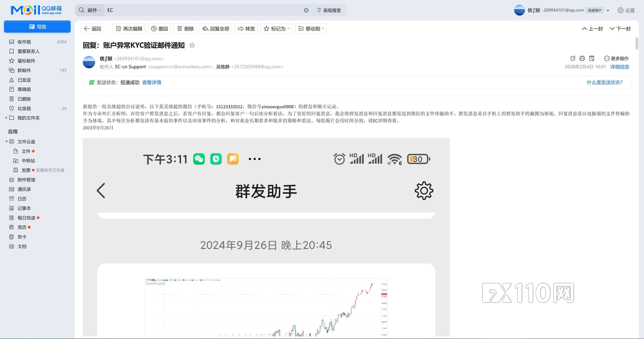The image size is (644, 339).
Task: Click 查看详情 delivery details link
Action: (x=152, y=82)
